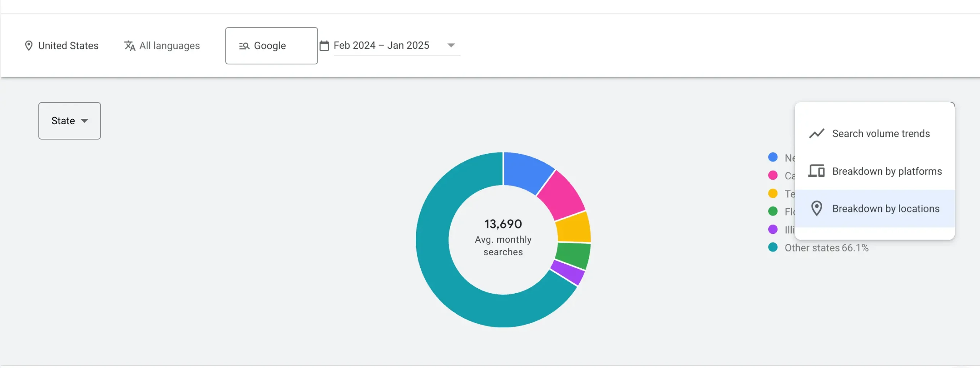Click the pink segment of the donut chart
Image resolution: width=980 pixels, height=368 pixels.
[x=562, y=195]
